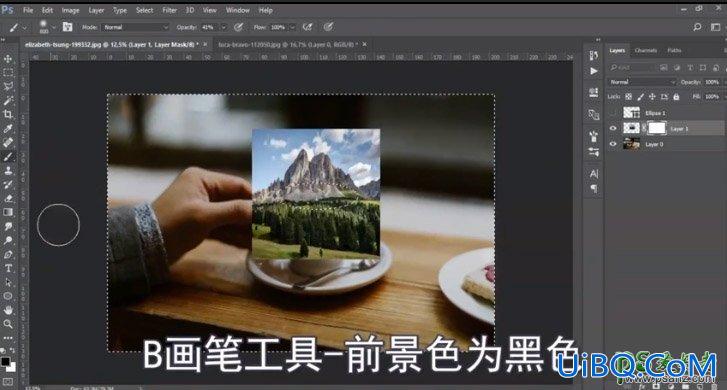
Task: Toggle lock all on layer
Action: tap(676, 96)
